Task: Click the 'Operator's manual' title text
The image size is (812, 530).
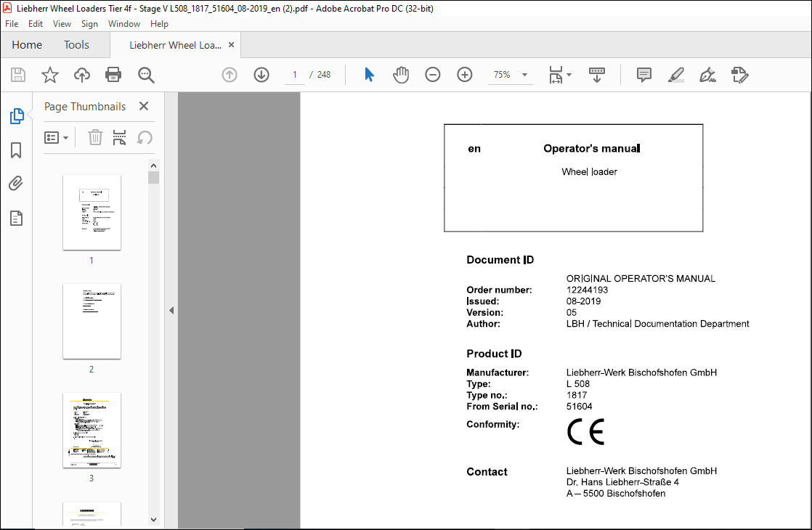Action: coord(592,149)
